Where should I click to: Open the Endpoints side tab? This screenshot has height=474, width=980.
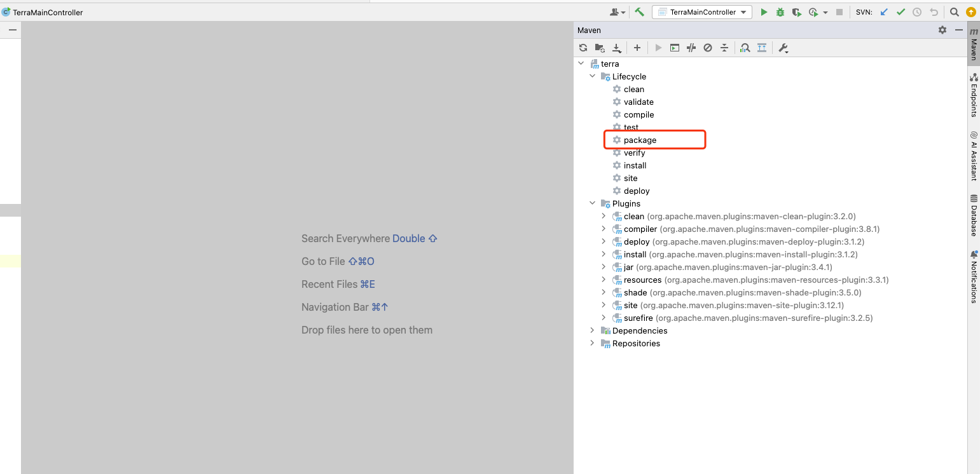[x=974, y=95]
